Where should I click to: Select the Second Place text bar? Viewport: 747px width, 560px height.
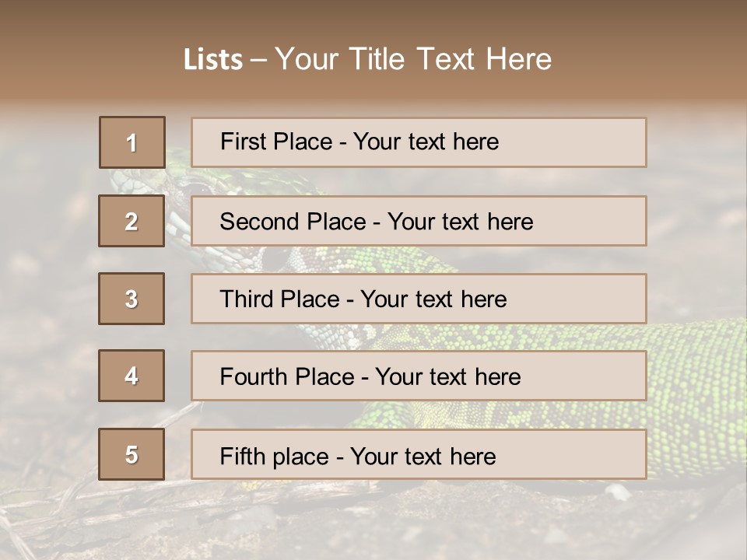419,221
